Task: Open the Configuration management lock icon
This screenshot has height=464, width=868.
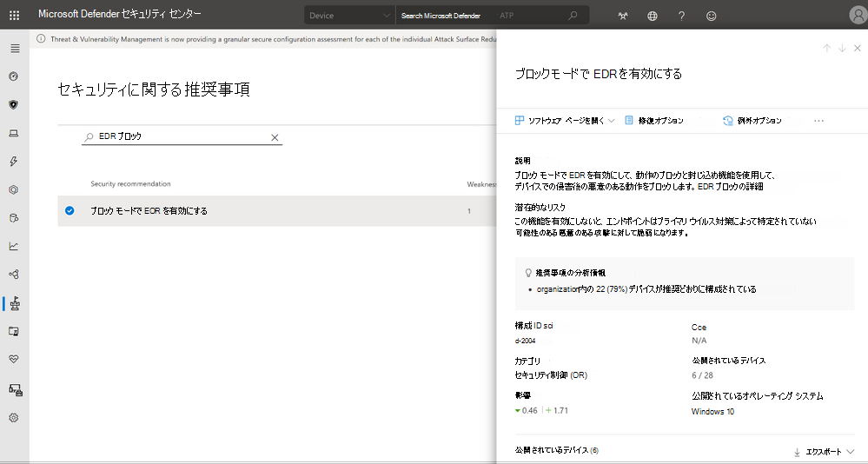Action: click(15, 390)
